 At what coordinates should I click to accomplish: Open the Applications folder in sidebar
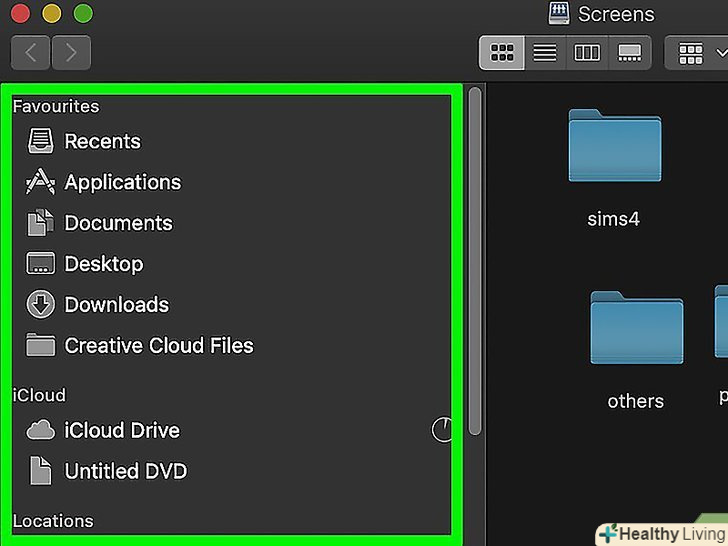coord(122,182)
